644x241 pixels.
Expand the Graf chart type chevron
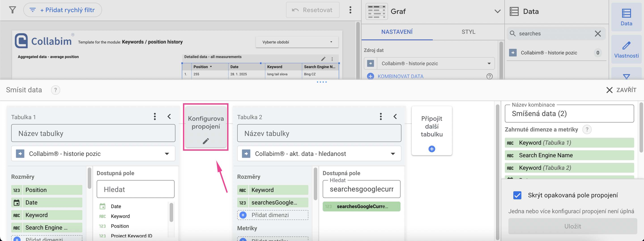(497, 11)
